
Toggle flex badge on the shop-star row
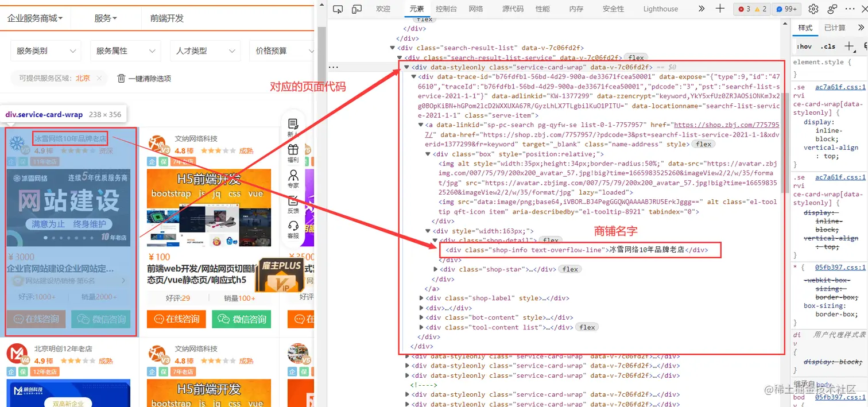(x=571, y=269)
